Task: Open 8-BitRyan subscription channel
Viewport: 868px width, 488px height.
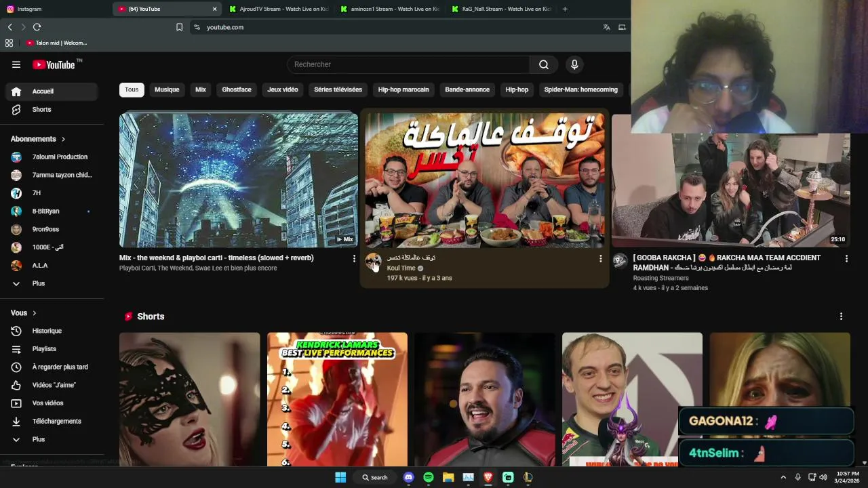Action: [52, 211]
